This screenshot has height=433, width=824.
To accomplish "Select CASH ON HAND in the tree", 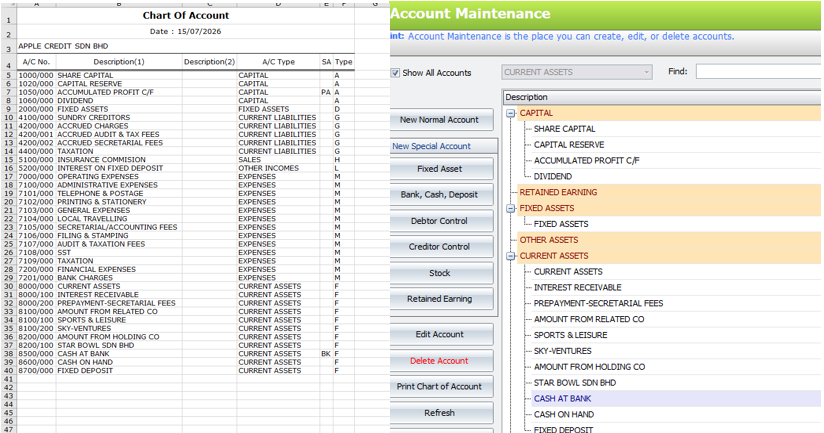I will [564, 415].
